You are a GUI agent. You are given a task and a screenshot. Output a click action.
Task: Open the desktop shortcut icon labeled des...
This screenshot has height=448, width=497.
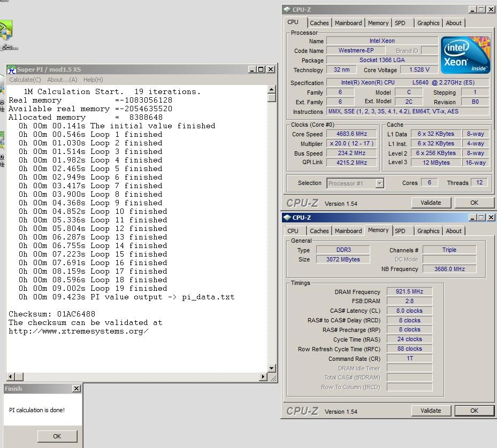[x=6, y=35]
